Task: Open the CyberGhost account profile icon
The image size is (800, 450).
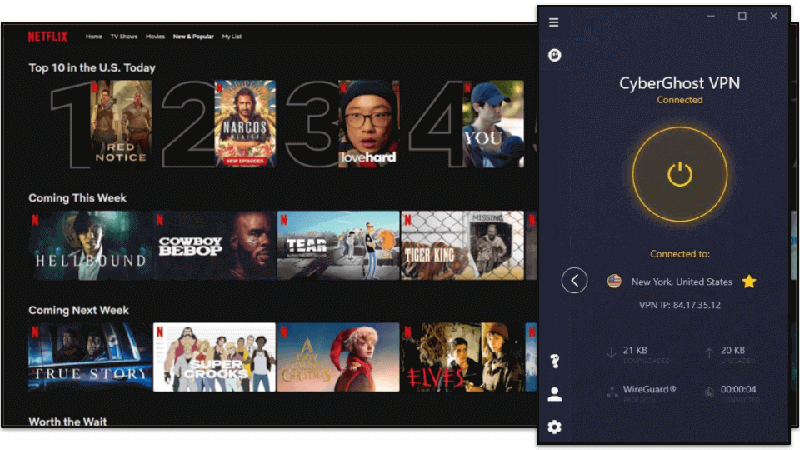Action: (555, 394)
